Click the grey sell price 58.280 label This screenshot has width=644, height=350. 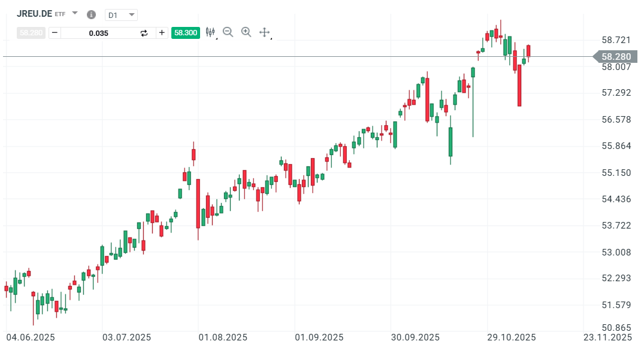[x=31, y=32]
